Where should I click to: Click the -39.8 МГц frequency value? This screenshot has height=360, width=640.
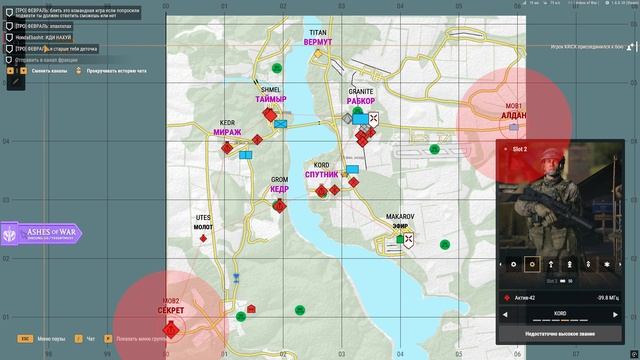pyautogui.click(x=608, y=298)
